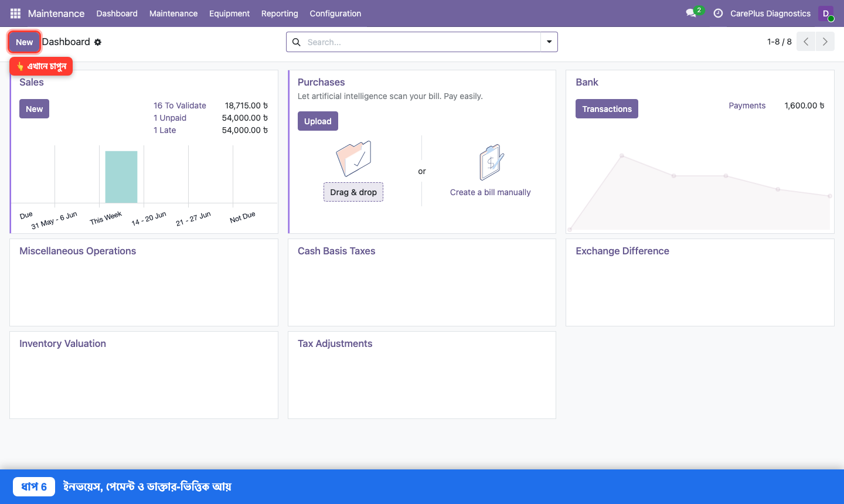The width and height of the screenshot is (844, 504).
Task: Open the Equipment menu
Action: (x=229, y=13)
